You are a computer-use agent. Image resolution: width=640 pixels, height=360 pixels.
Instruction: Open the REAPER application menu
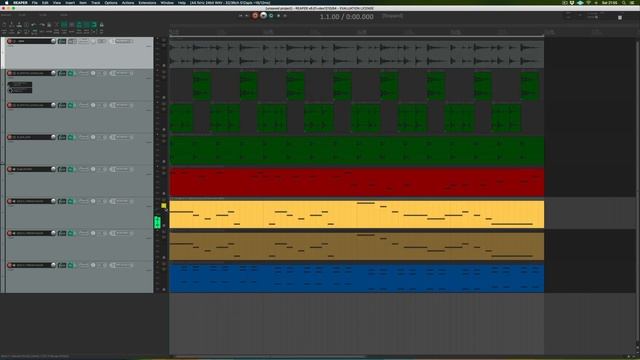(20, 2)
